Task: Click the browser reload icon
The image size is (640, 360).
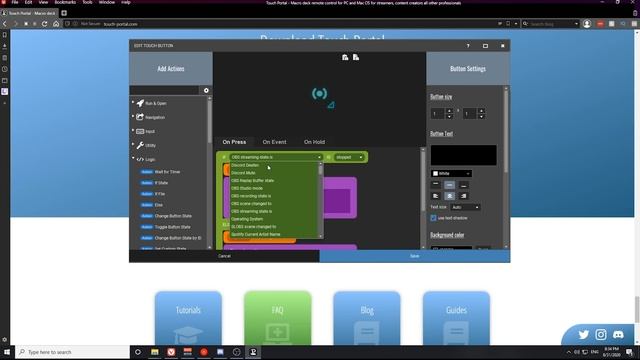Action: point(44,24)
